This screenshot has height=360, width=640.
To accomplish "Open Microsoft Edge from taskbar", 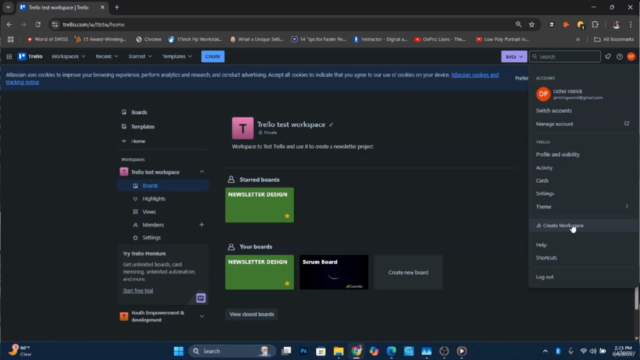I will 391,351.
